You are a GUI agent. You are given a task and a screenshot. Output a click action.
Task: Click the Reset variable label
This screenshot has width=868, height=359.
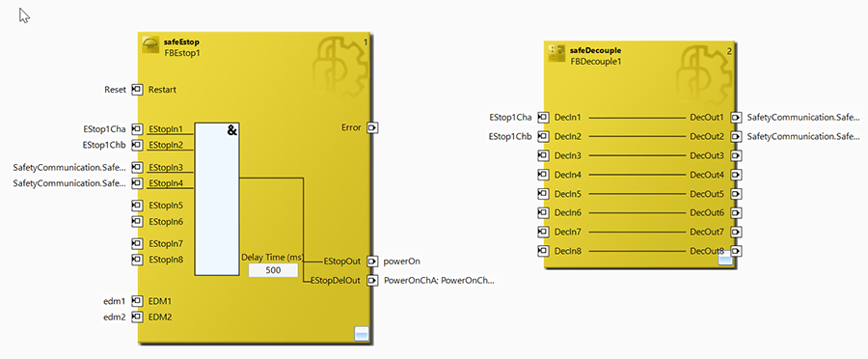115,90
